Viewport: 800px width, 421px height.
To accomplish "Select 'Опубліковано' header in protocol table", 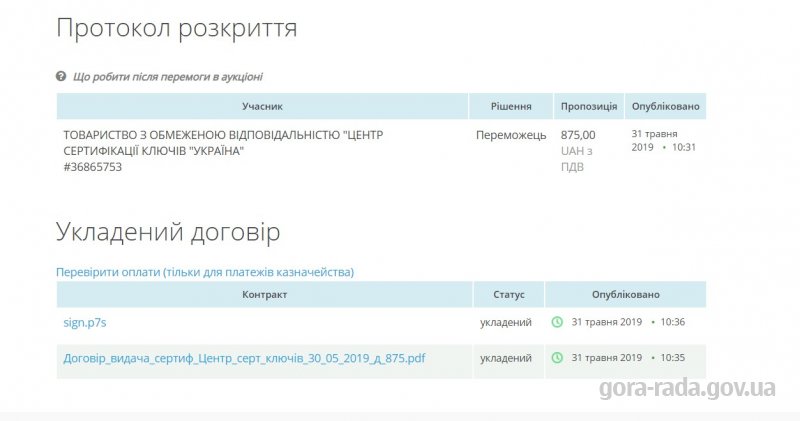I will click(x=665, y=106).
